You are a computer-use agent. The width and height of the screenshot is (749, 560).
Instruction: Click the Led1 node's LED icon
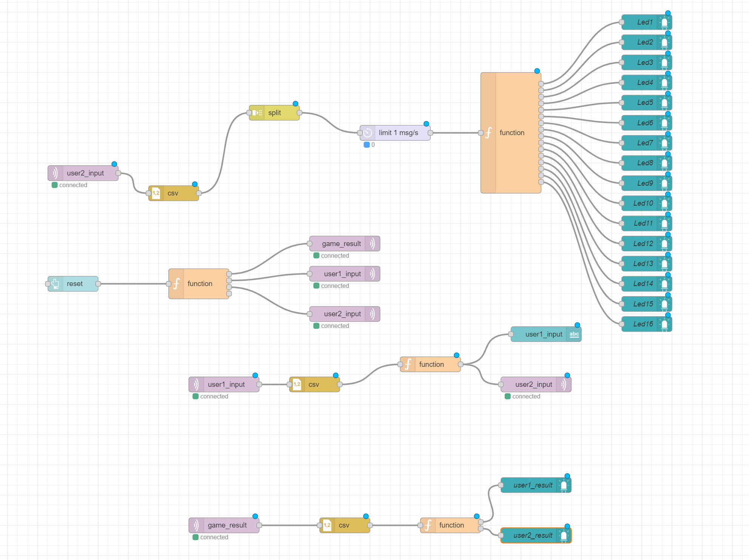tap(664, 22)
